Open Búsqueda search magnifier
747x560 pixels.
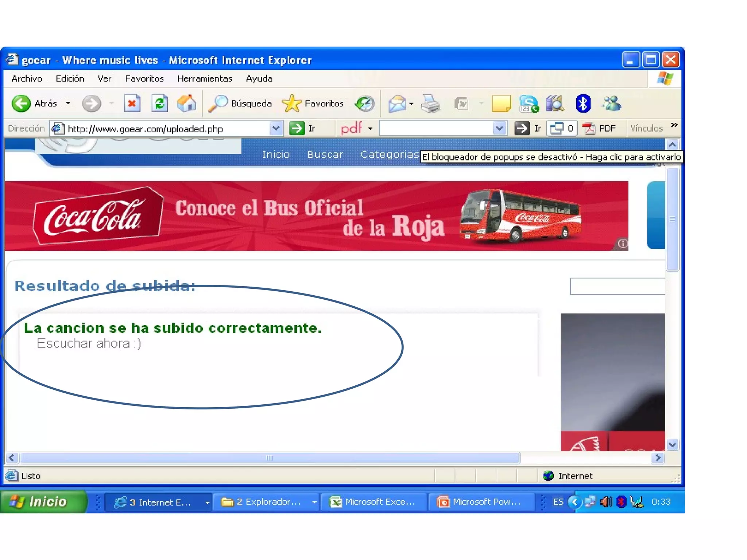240,104
